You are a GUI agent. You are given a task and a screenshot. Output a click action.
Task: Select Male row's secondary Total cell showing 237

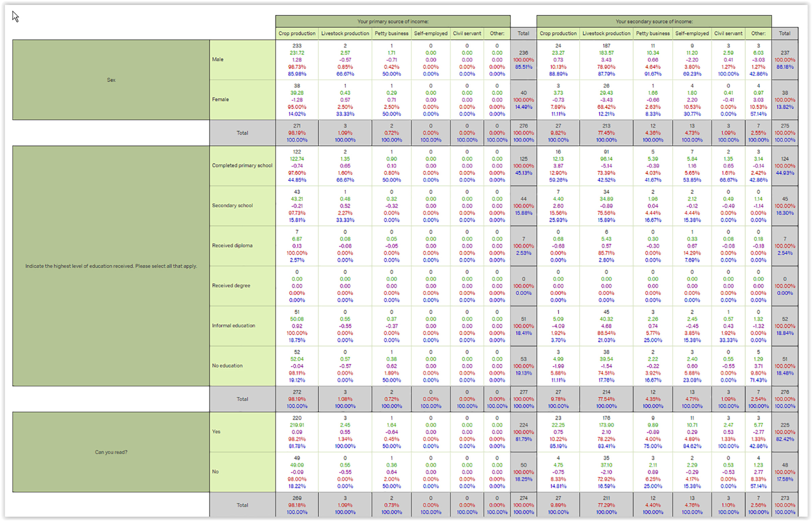(x=785, y=59)
